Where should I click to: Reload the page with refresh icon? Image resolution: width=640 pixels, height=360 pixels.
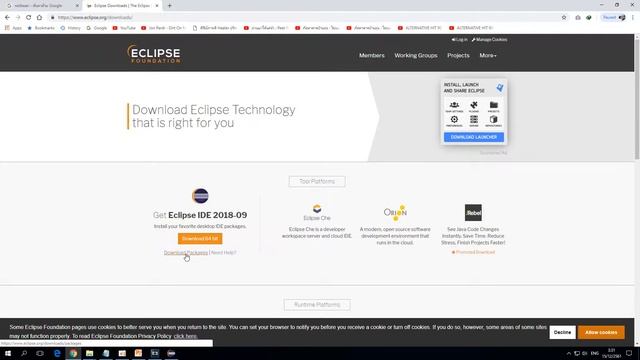tap(29, 18)
